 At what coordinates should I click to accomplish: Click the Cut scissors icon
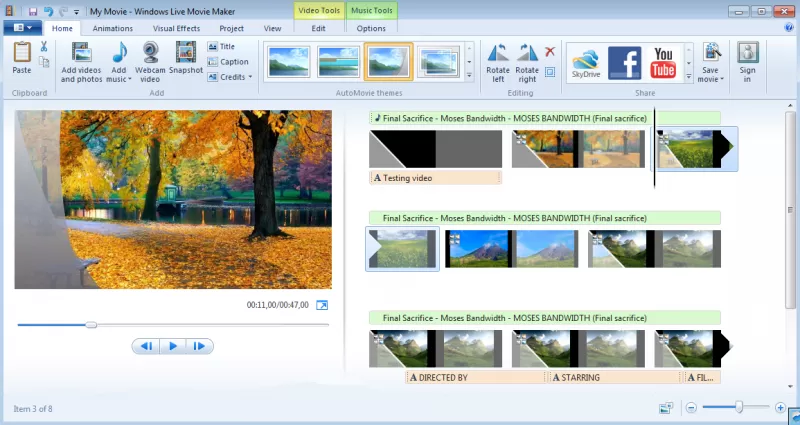(44, 46)
